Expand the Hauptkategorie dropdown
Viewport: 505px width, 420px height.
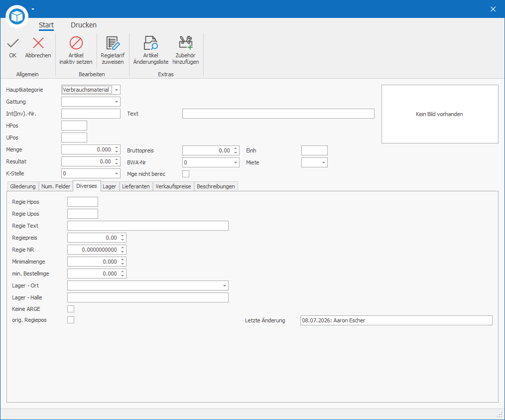click(117, 90)
